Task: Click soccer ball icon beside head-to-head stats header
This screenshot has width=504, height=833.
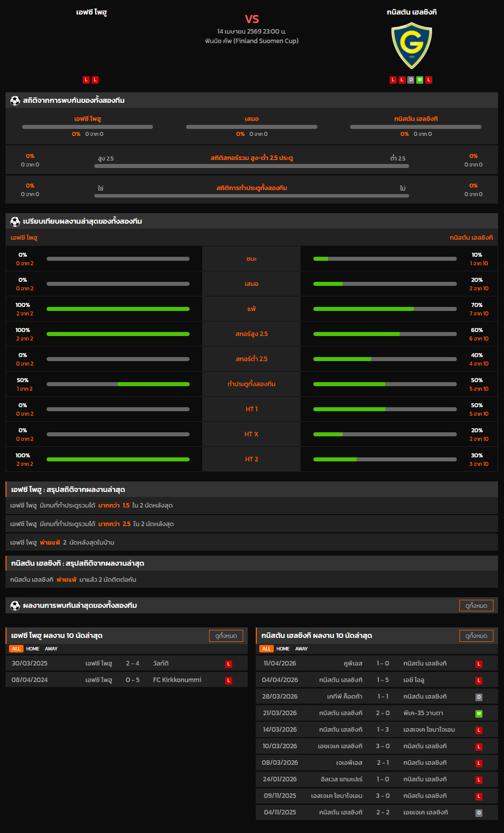Action: [15, 100]
